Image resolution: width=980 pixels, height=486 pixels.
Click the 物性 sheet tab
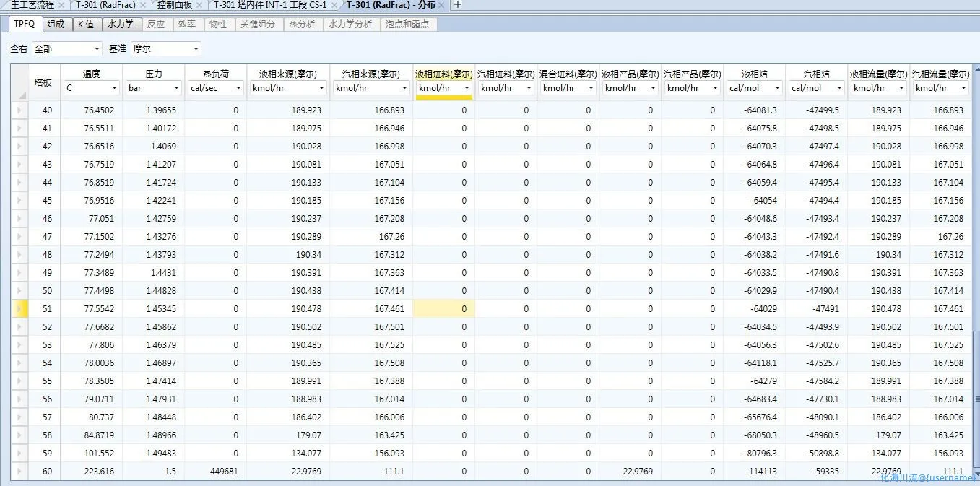click(218, 24)
